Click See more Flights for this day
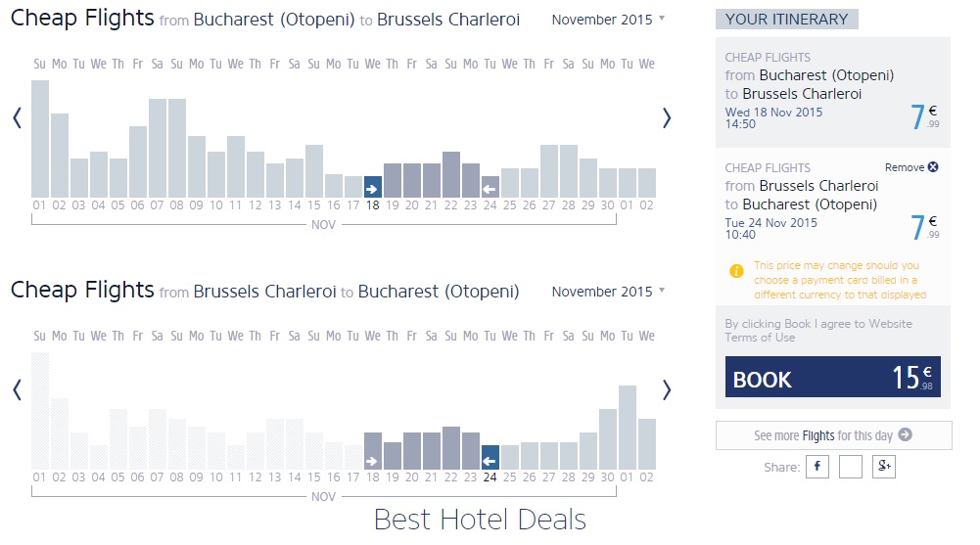This screenshot has height=545, width=980. coord(833,435)
